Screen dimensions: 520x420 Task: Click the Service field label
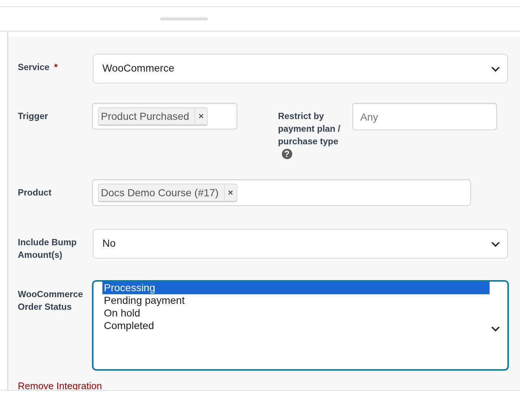click(34, 67)
